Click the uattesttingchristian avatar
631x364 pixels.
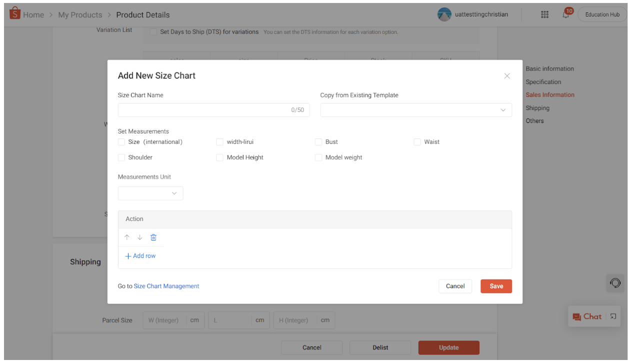444,14
